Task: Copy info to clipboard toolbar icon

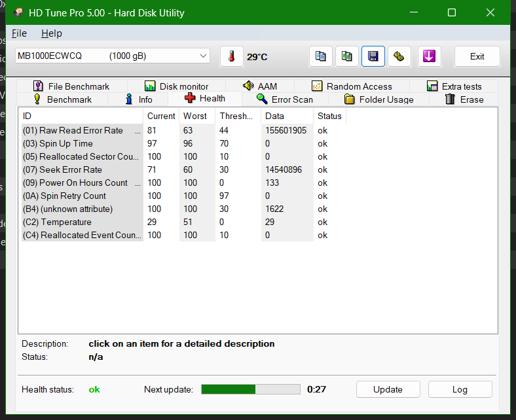Action: pyautogui.click(x=320, y=56)
